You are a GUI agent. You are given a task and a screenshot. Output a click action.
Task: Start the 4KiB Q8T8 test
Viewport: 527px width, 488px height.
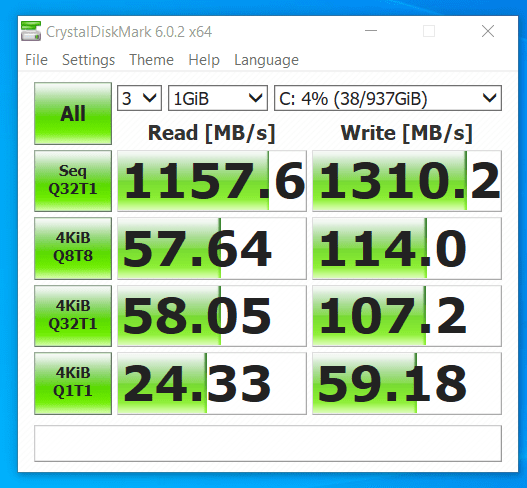[73, 248]
